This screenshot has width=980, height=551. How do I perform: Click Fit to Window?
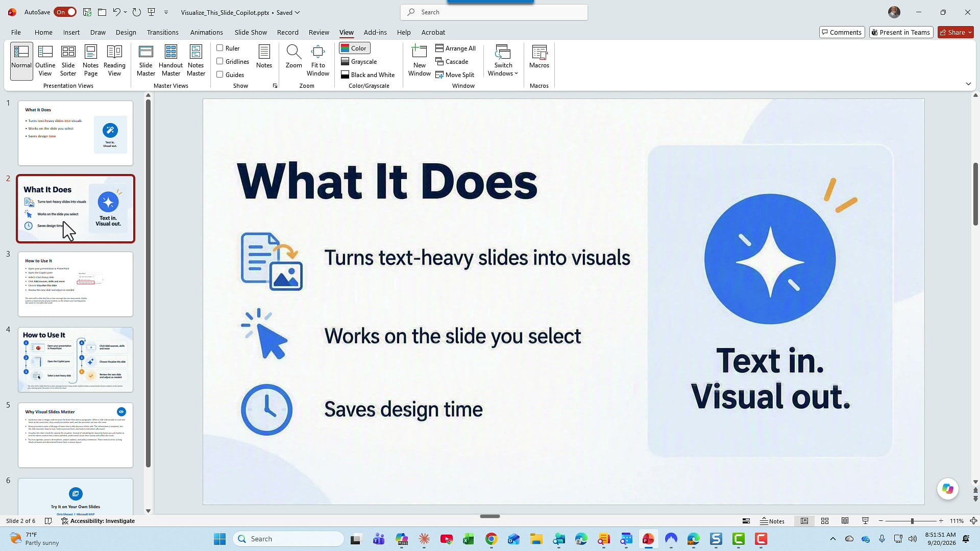point(318,61)
